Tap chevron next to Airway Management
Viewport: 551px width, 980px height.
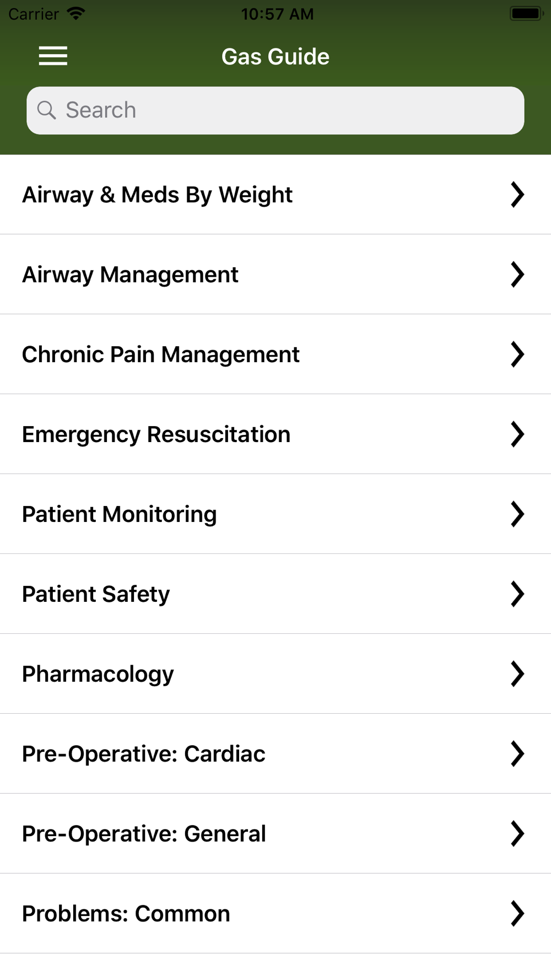point(517,274)
